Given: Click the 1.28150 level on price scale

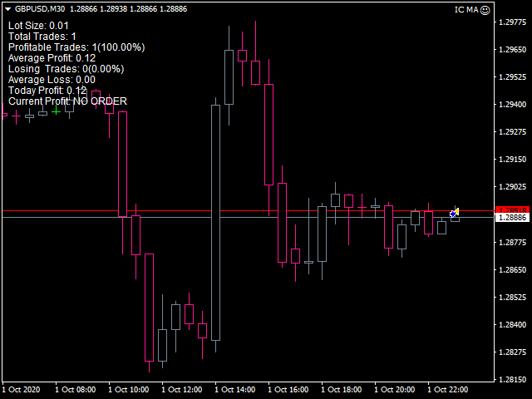Looking at the screenshot, I should (510, 379).
